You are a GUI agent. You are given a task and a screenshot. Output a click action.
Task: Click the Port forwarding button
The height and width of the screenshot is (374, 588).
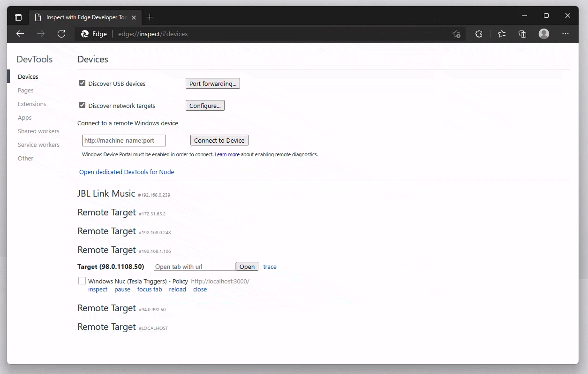pos(213,84)
